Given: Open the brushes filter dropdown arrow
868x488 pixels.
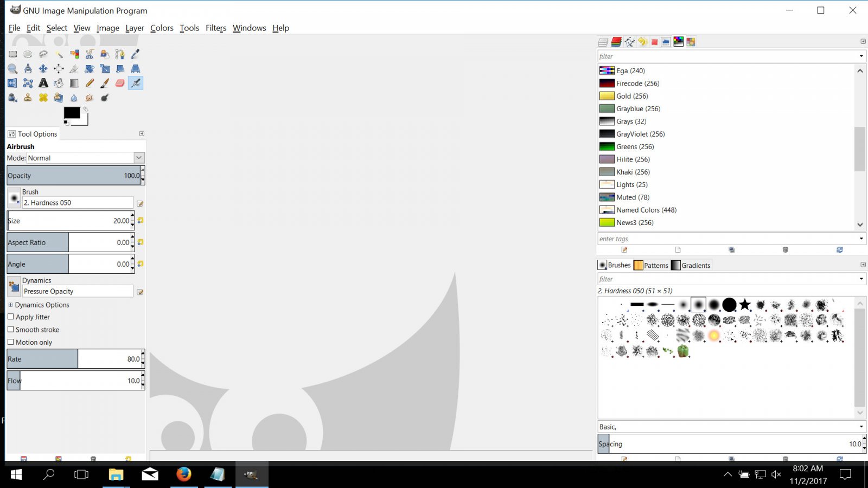Looking at the screenshot, I should (861, 279).
